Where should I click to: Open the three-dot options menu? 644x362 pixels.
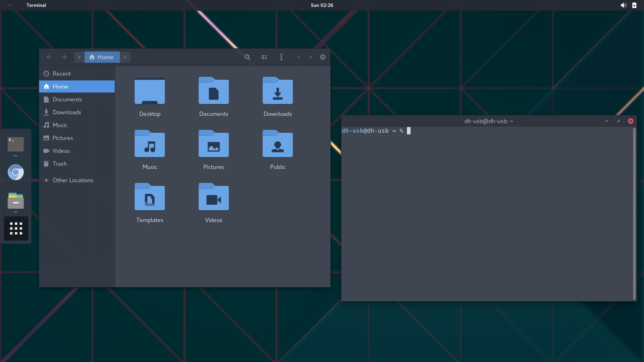(x=281, y=57)
